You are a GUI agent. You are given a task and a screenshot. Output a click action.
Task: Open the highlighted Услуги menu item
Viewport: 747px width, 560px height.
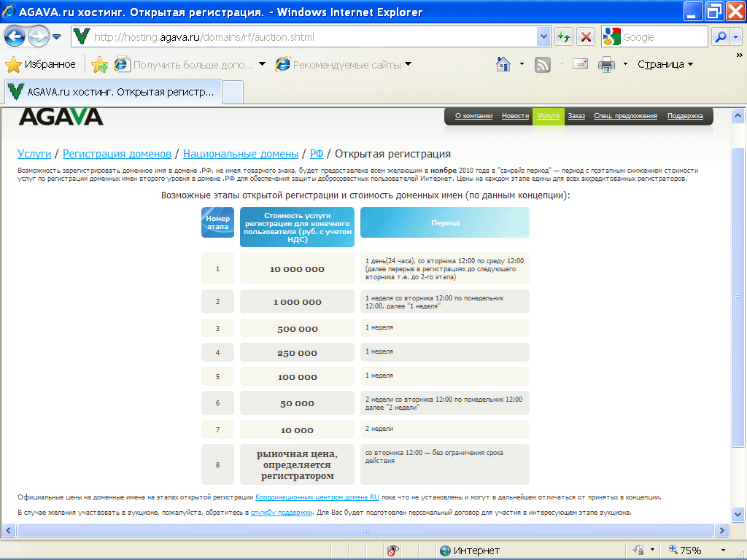coord(549,116)
